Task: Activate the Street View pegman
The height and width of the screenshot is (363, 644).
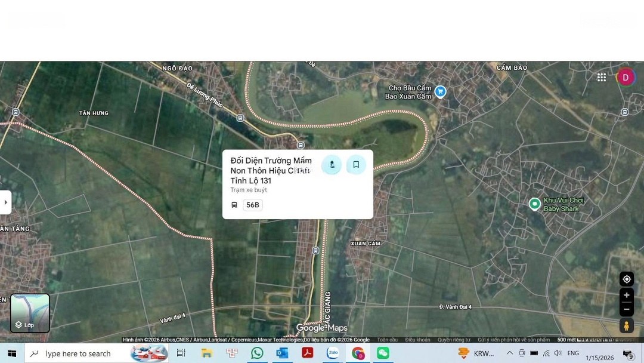Action: point(626,325)
